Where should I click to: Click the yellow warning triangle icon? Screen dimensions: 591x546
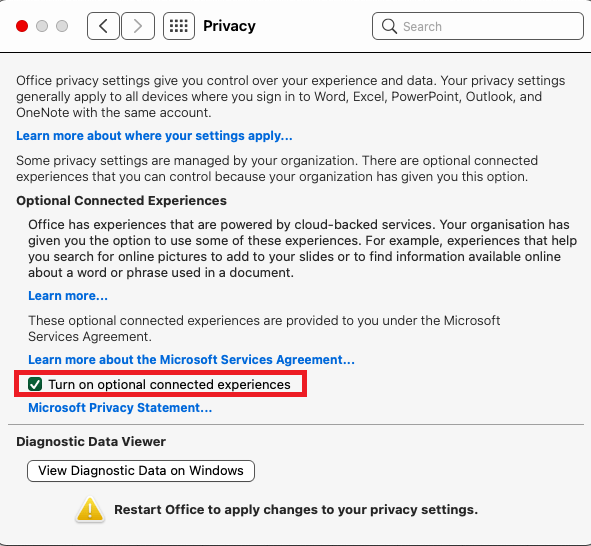click(x=90, y=510)
